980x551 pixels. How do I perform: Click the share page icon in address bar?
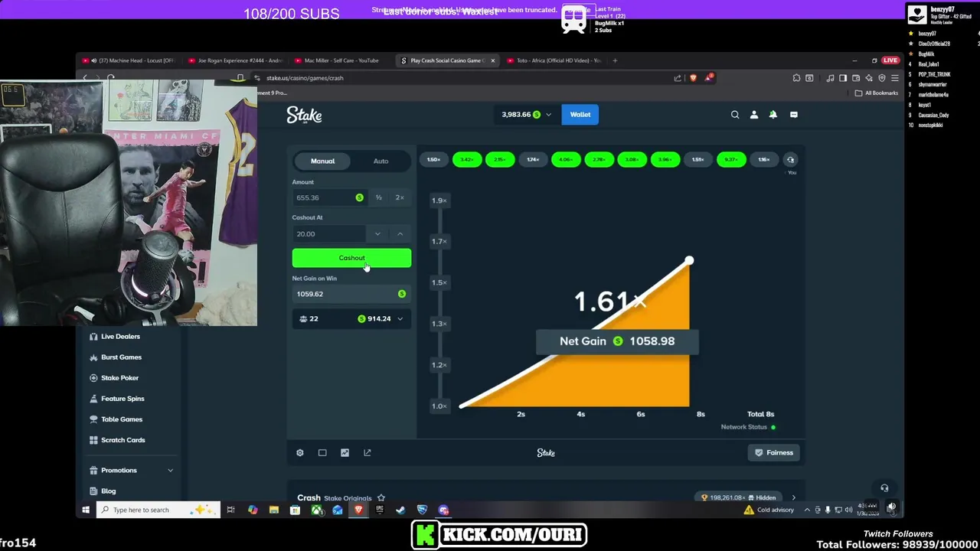click(678, 78)
